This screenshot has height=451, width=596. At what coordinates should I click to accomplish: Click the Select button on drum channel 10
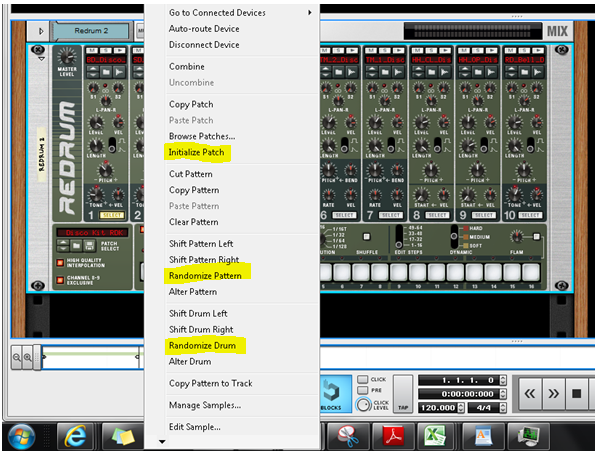(530, 215)
